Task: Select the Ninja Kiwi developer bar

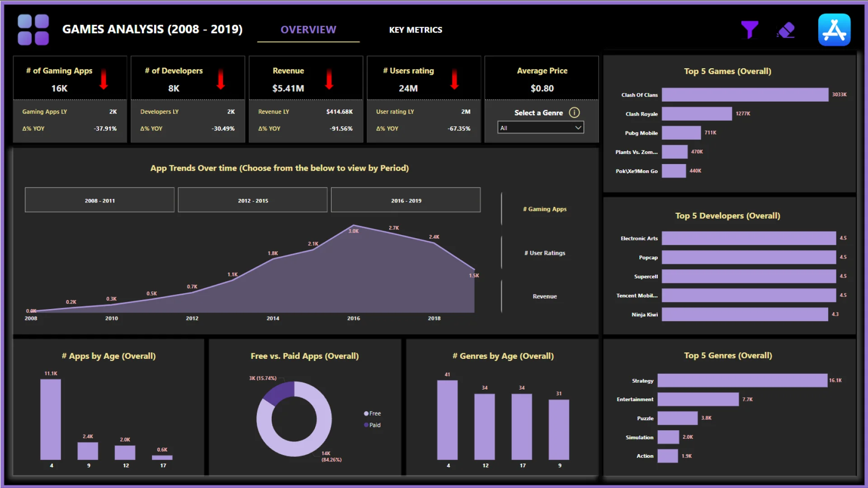Action: coord(745,314)
